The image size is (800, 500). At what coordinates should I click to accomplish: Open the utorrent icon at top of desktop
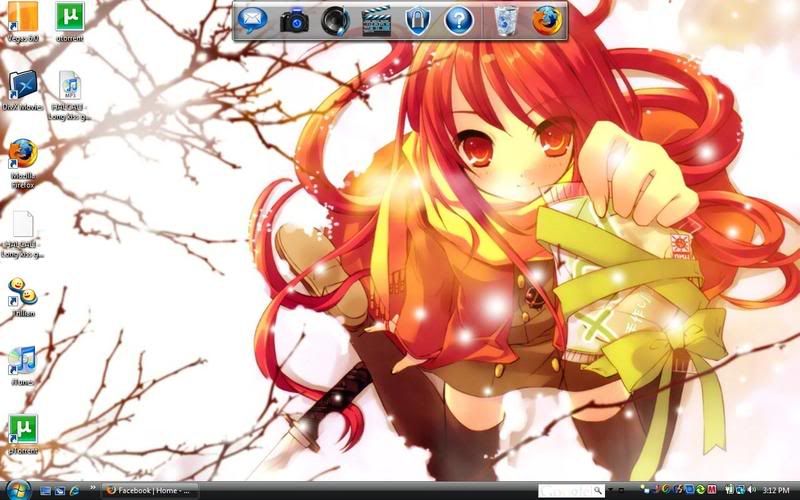pos(70,18)
